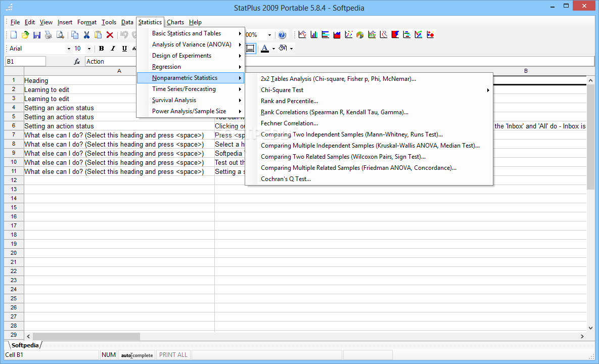Click the red horizontal area chart icon

(x=395, y=35)
